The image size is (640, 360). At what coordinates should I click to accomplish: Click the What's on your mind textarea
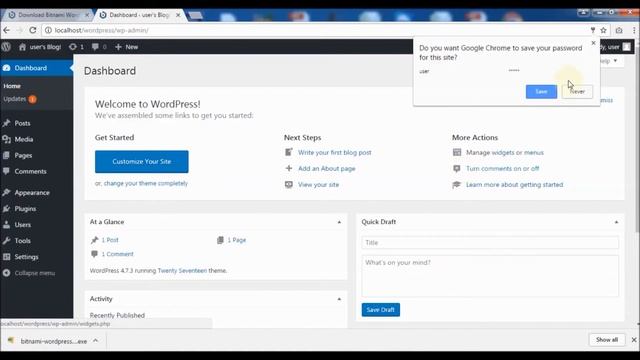(490, 276)
